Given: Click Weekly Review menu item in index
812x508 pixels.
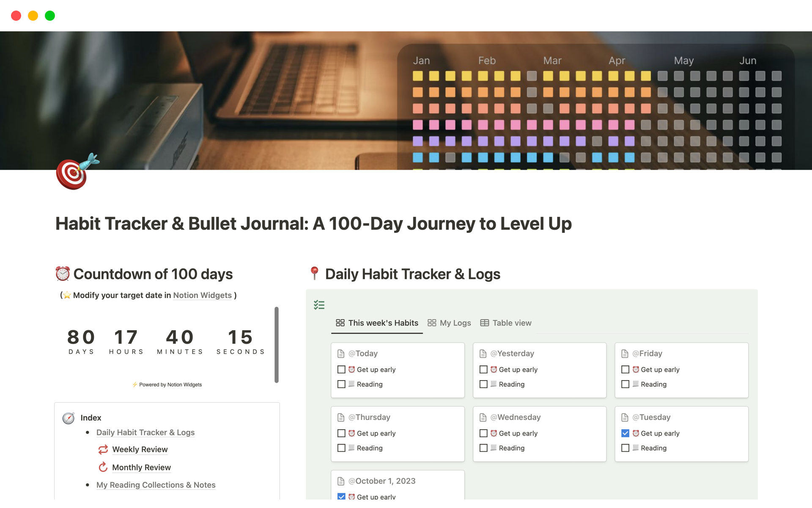Looking at the screenshot, I should point(140,450).
